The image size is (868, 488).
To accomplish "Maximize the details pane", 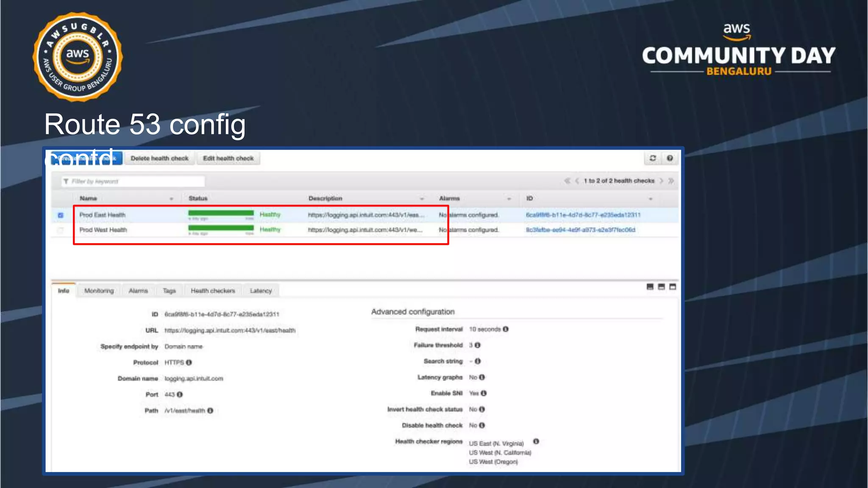I will 673,287.
